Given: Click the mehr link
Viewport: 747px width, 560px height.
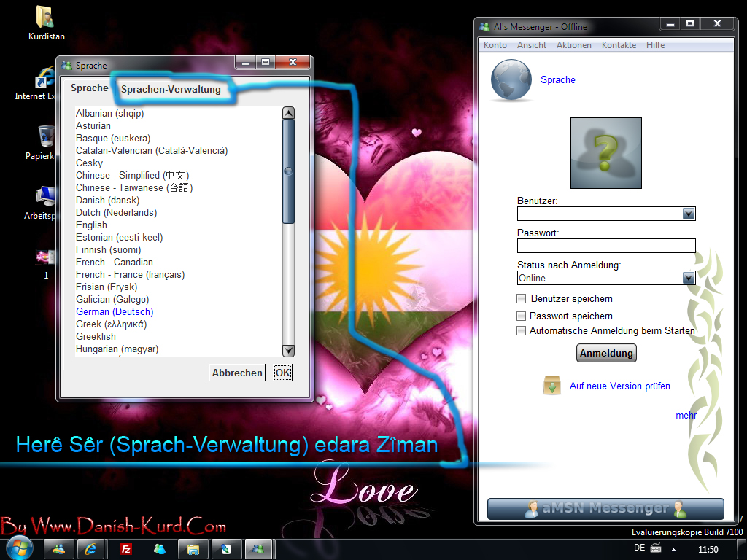Looking at the screenshot, I should 686,415.
